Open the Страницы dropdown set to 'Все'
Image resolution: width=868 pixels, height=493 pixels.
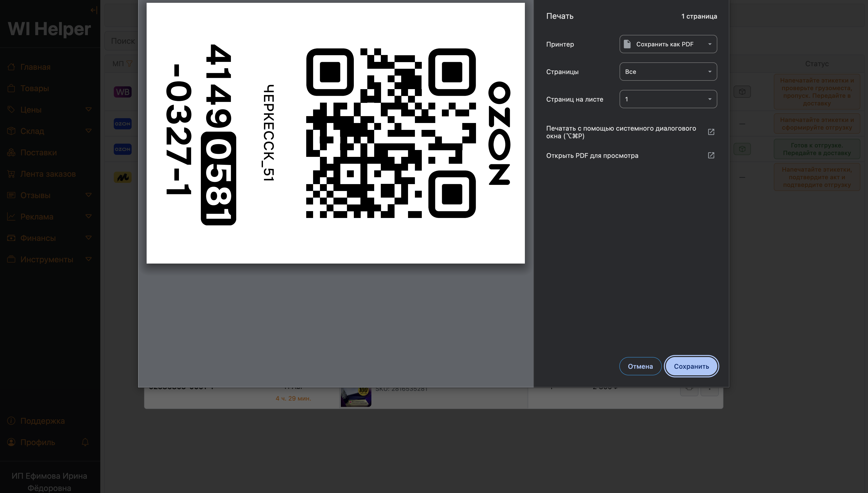668,72
